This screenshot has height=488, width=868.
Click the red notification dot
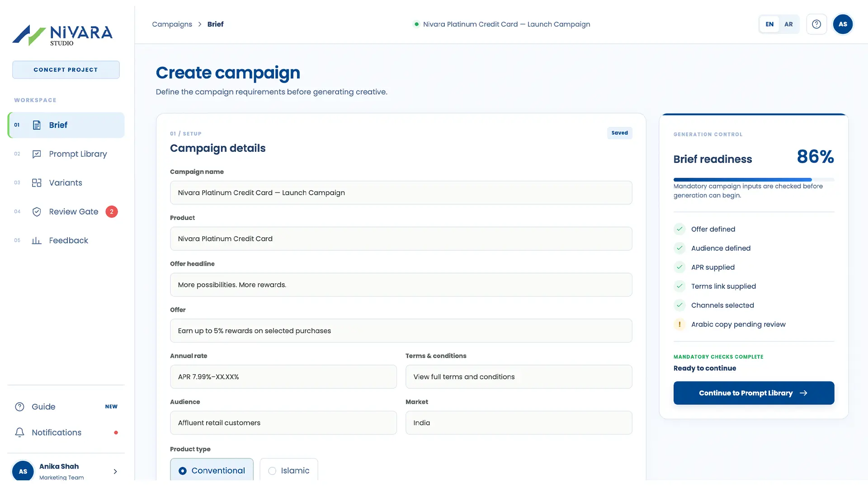(116, 433)
